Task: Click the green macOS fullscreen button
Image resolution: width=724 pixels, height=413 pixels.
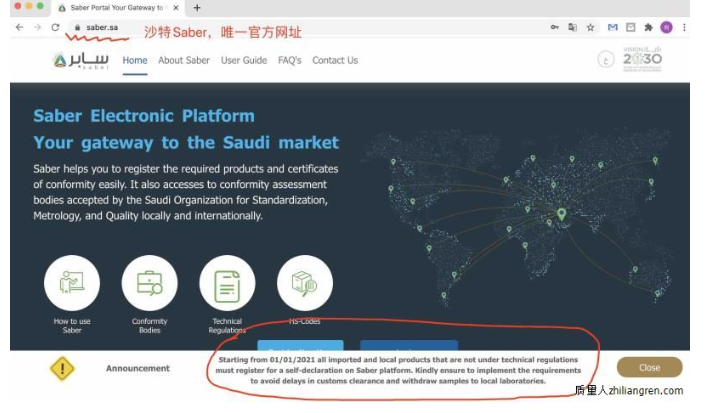Action: click(x=40, y=6)
